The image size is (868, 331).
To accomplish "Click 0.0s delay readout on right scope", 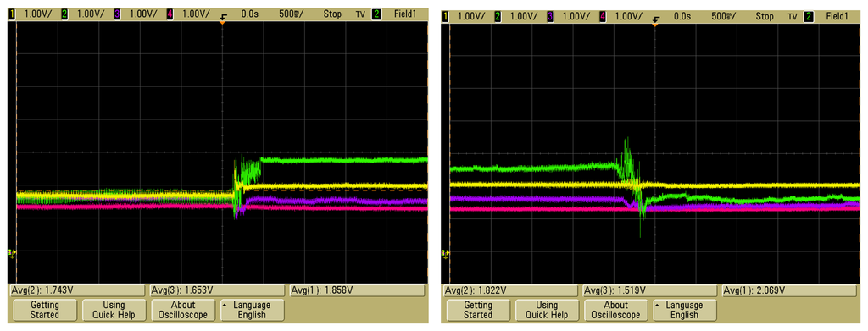I will pos(682,17).
